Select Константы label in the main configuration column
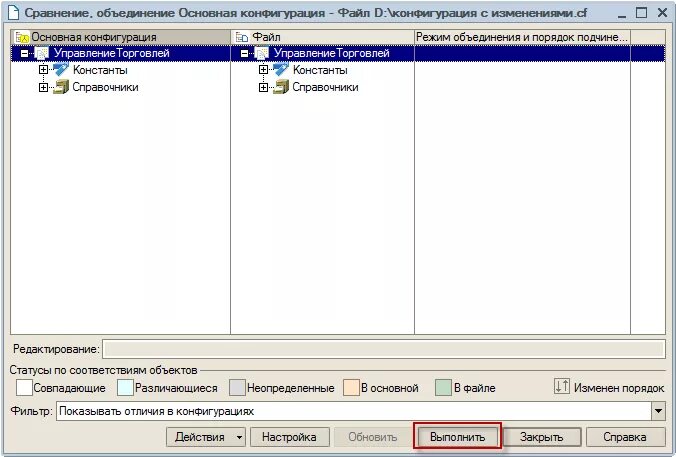676x457 pixels. [x=100, y=70]
